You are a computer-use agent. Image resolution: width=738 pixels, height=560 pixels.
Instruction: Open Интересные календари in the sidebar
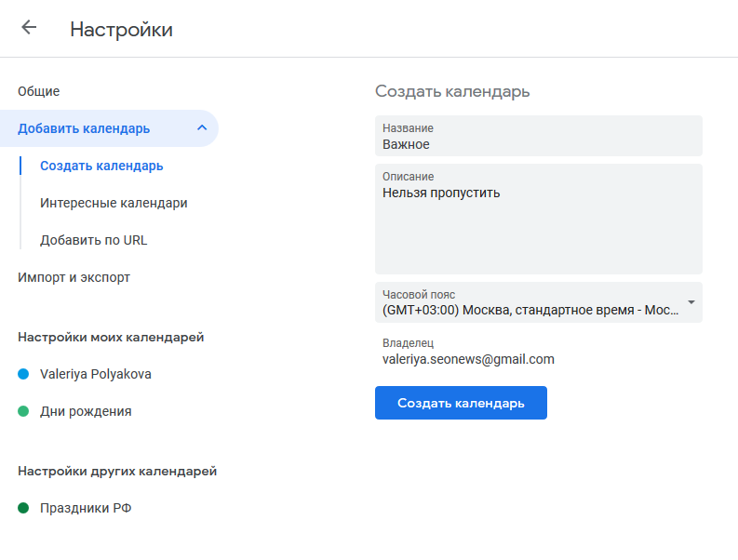[114, 203]
